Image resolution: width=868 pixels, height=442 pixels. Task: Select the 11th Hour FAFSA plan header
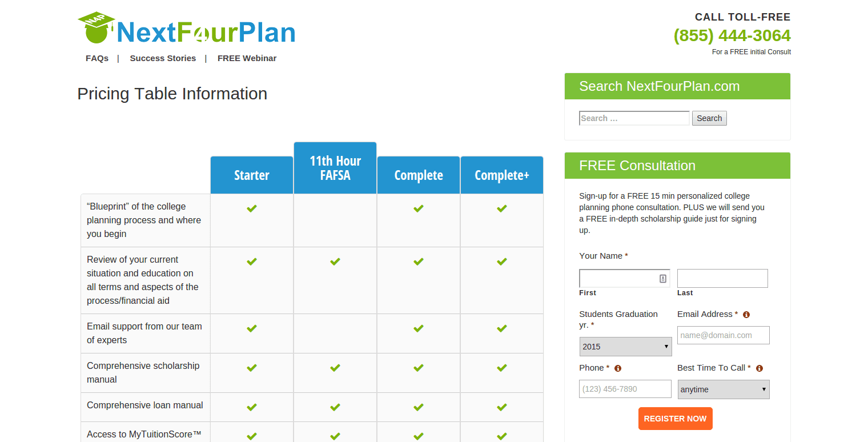[335, 167]
